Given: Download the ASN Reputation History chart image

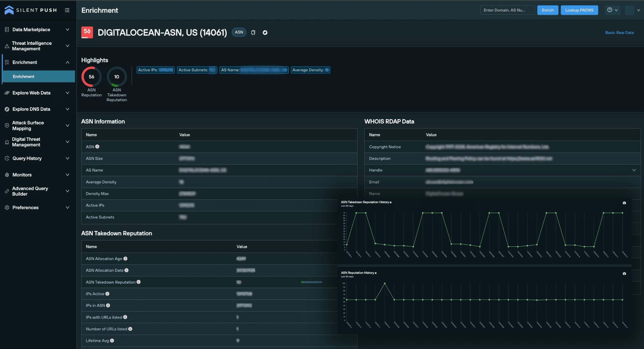Looking at the screenshot, I should point(624,274).
